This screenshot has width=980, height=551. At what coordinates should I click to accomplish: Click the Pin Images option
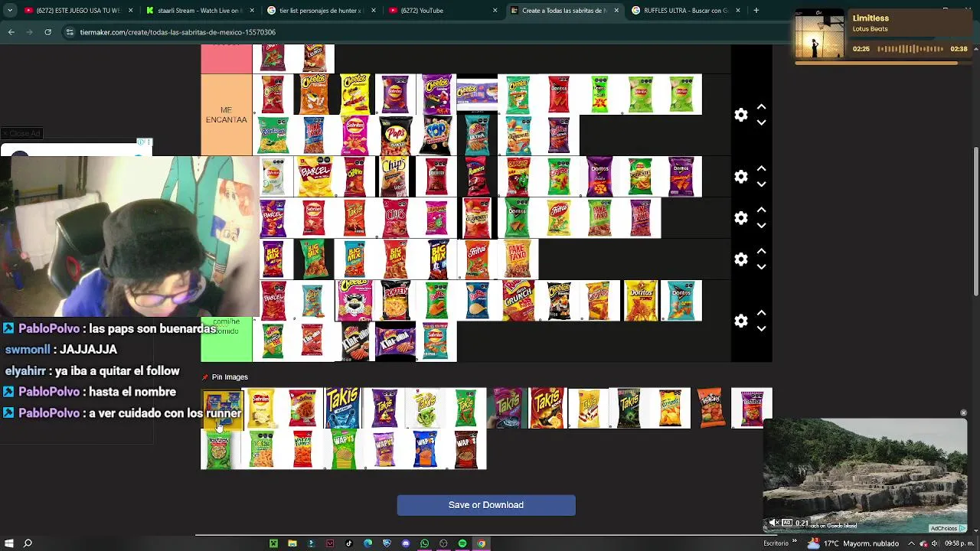pos(225,377)
